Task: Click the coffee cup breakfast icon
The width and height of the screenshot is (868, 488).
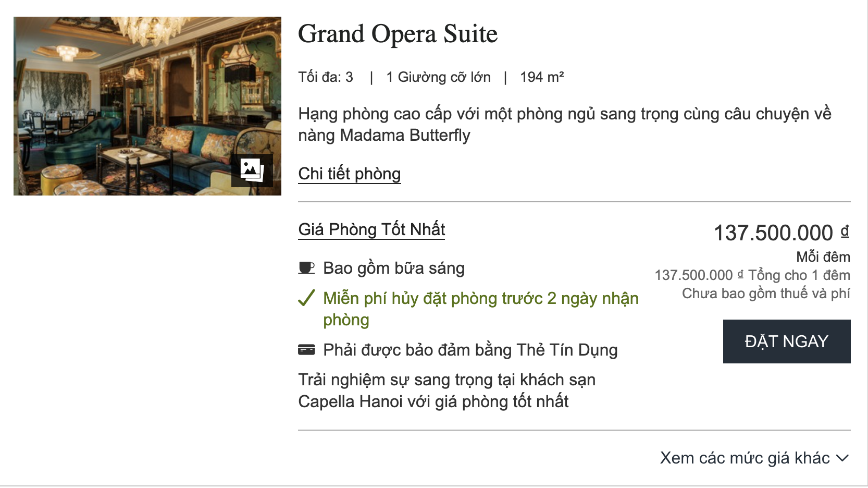Action: 306,268
